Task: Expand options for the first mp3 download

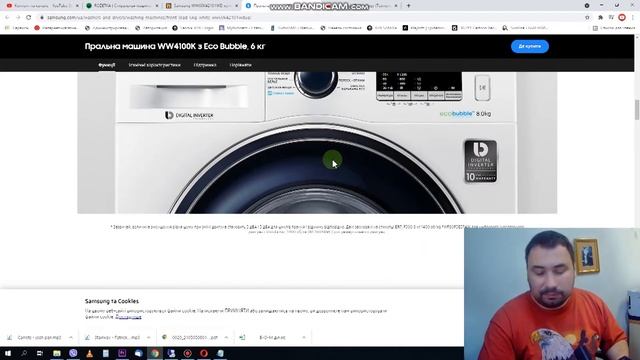Action: pyautogui.click(x=71, y=338)
